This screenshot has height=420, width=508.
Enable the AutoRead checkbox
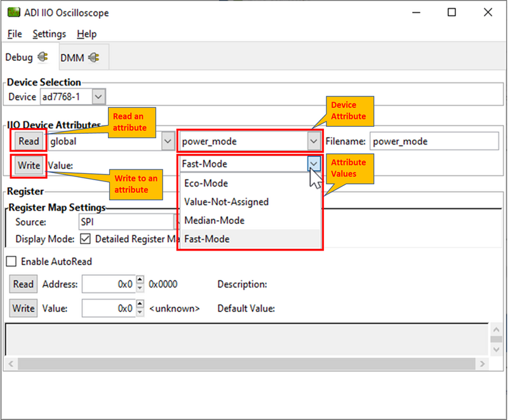point(10,261)
